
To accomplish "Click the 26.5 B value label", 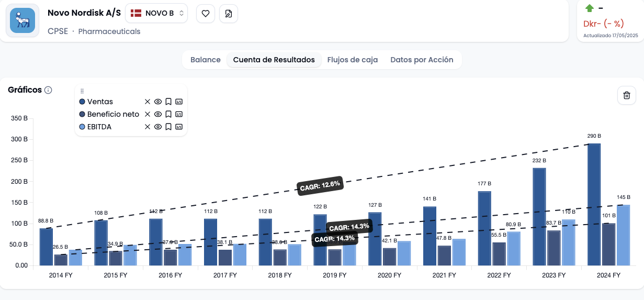I will [61, 247].
